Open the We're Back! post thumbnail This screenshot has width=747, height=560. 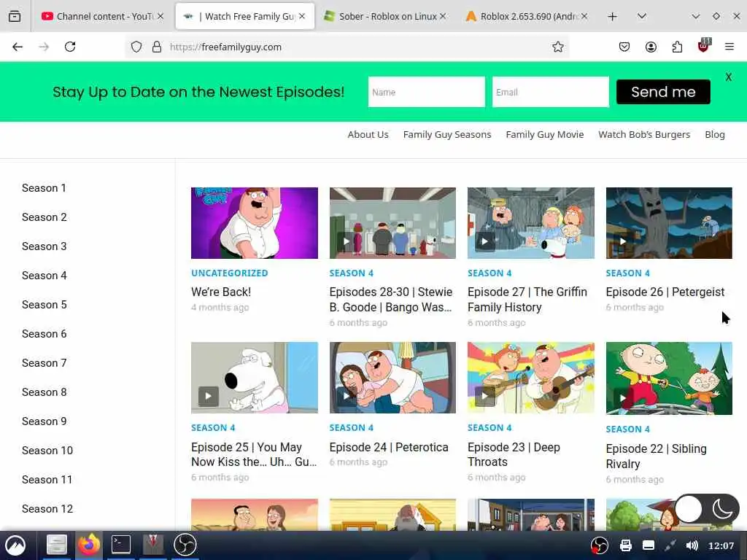pyautogui.click(x=255, y=223)
